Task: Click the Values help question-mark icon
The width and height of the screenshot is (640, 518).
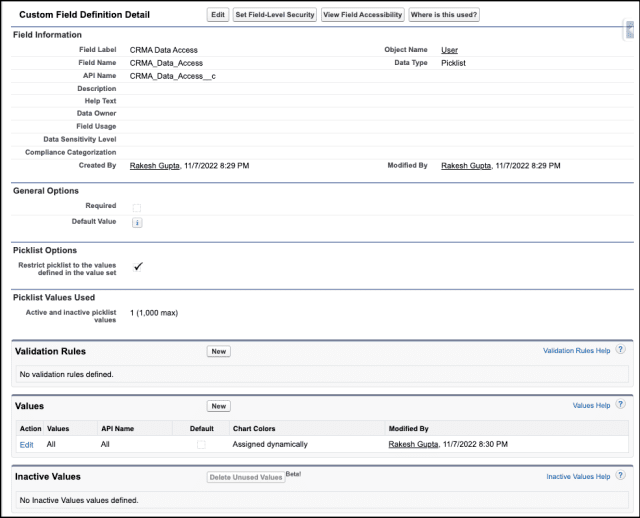Action: pos(621,405)
